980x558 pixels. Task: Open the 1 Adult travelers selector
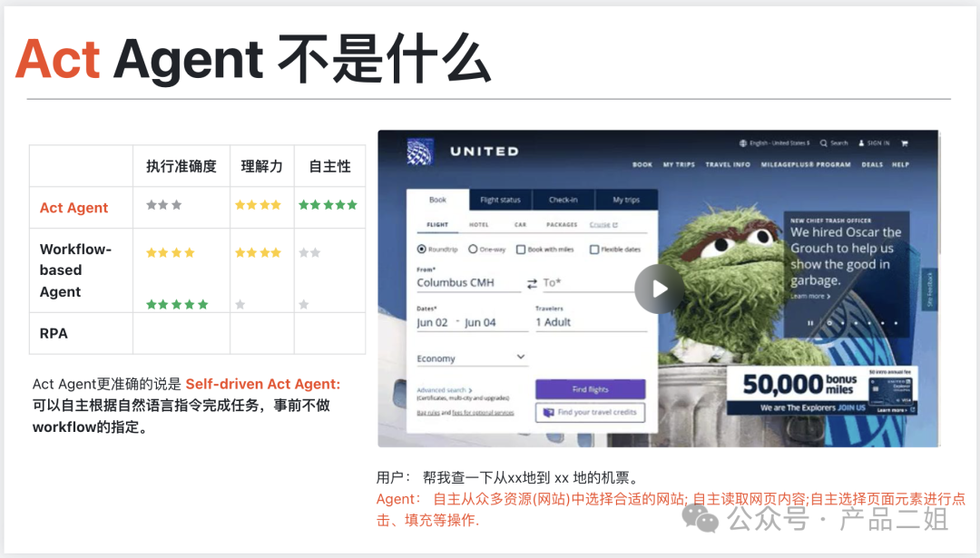[x=591, y=322]
